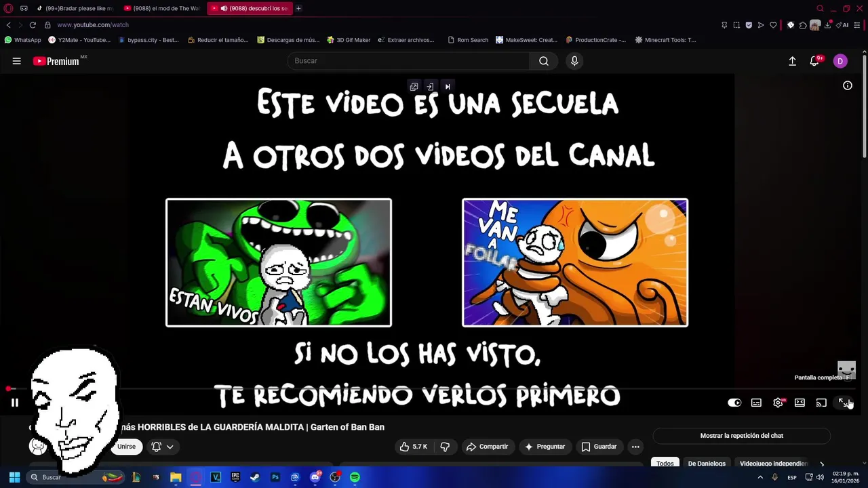Open Steam from the taskbar

[x=255, y=477]
